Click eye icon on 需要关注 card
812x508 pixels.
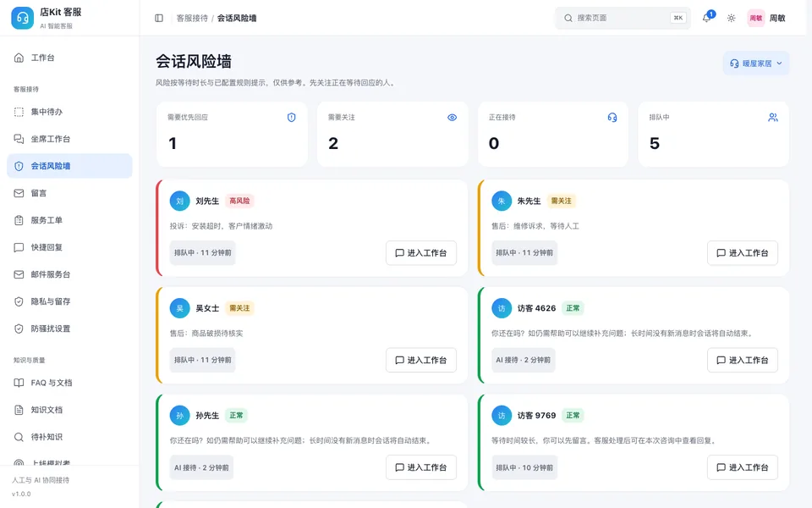[x=452, y=118]
